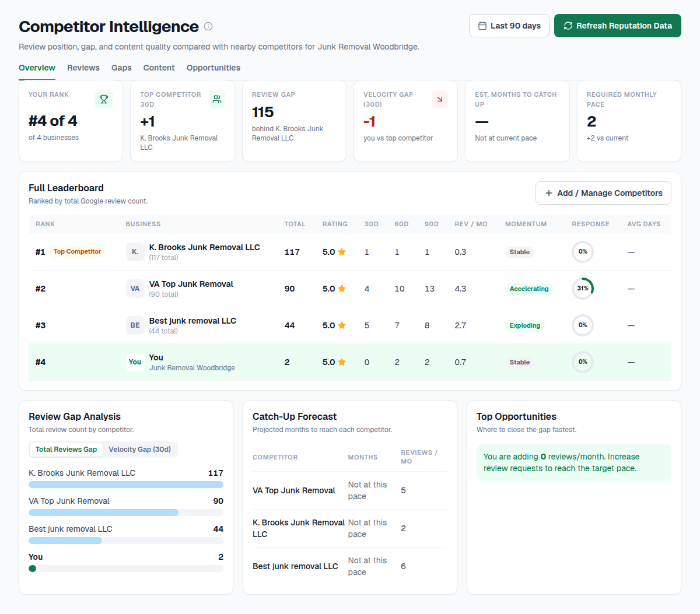Click star icon in VA Top Junk Removal rating
The image size is (700, 614).
(342, 289)
